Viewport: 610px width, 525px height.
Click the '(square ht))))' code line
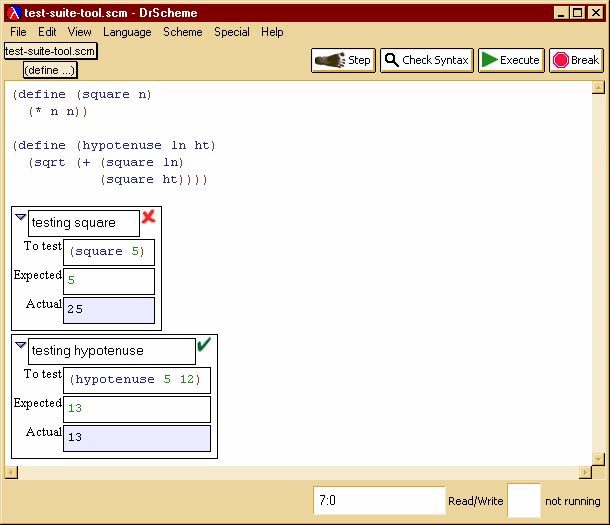click(x=154, y=179)
